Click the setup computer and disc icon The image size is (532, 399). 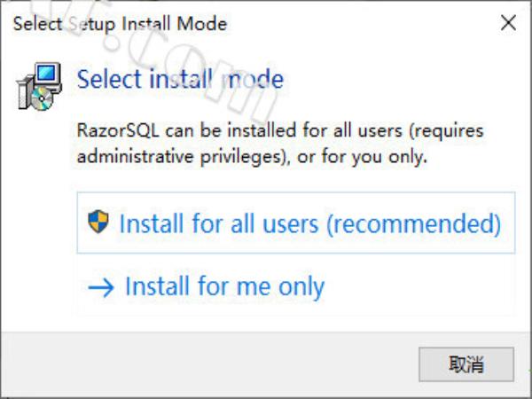click(x=39, y=86)
